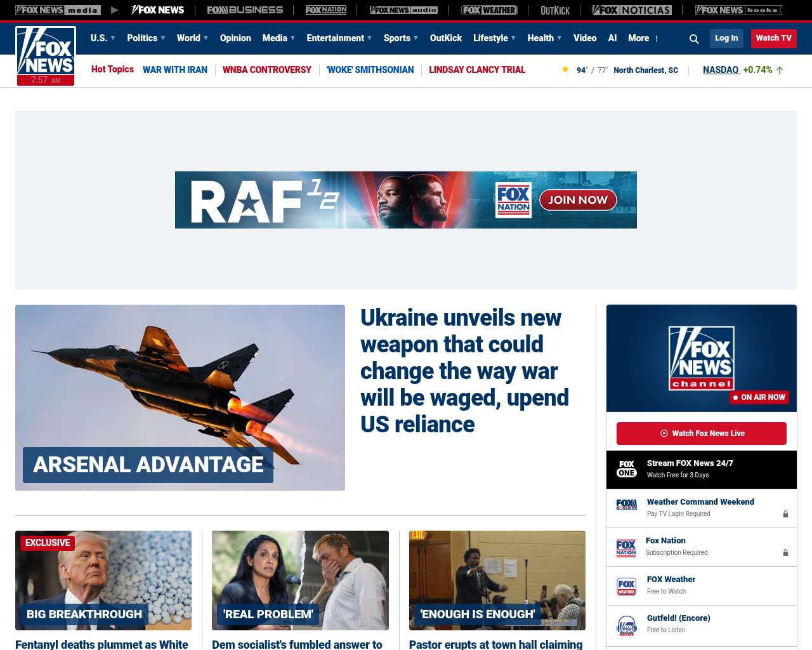Click the vertical dots beside More

pos(657,39)
